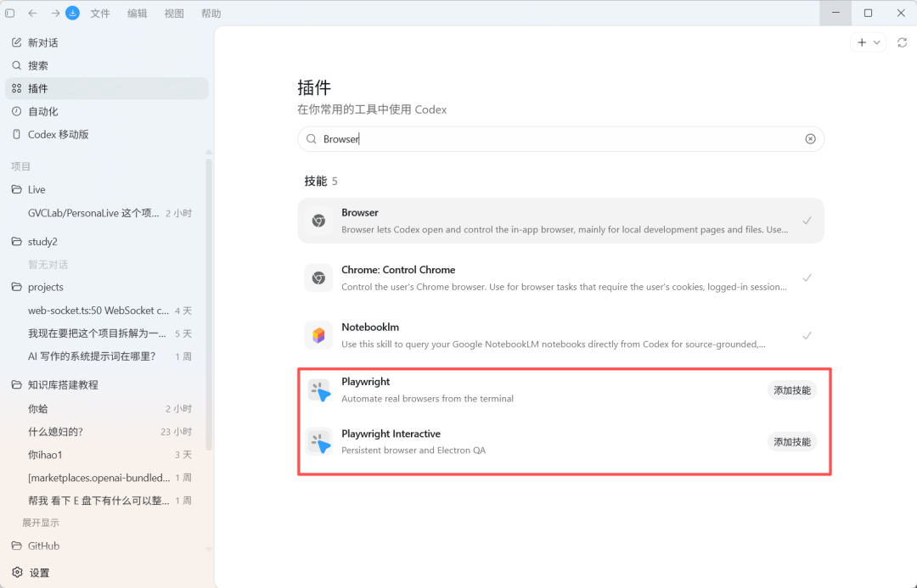917x588 pixels.
Task: Click the blue download update icon
Action: pyautogui.click(x=72, y=13)
